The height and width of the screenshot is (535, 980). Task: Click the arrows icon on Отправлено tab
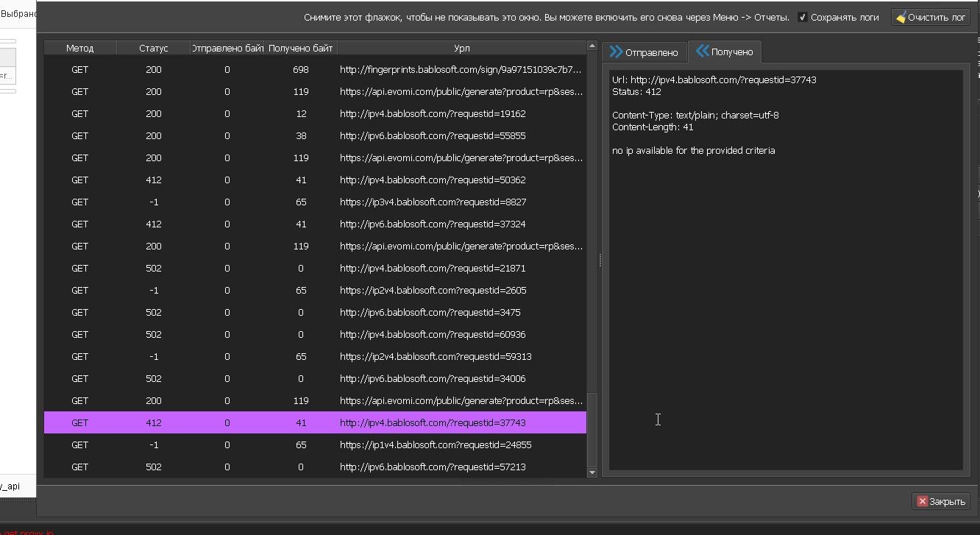[x=616, y=52]
